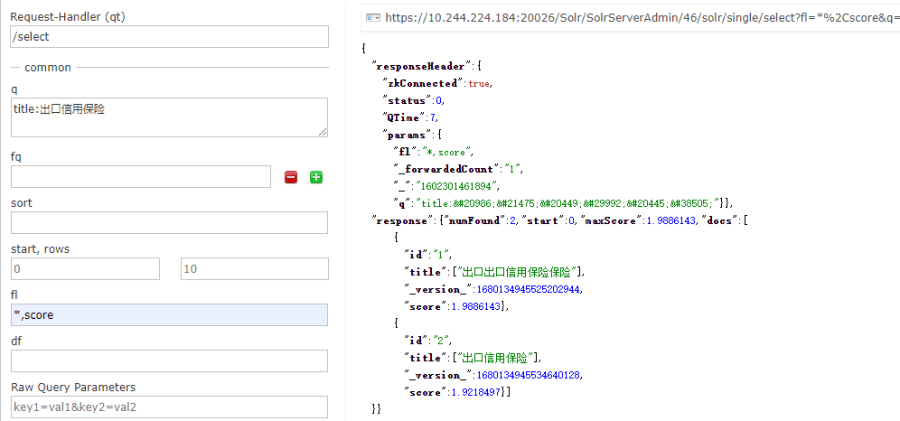Click the Raw Query Parameters field
Image resolution: width=900 pixels, height=421 pixels.
tap(169, 407)
